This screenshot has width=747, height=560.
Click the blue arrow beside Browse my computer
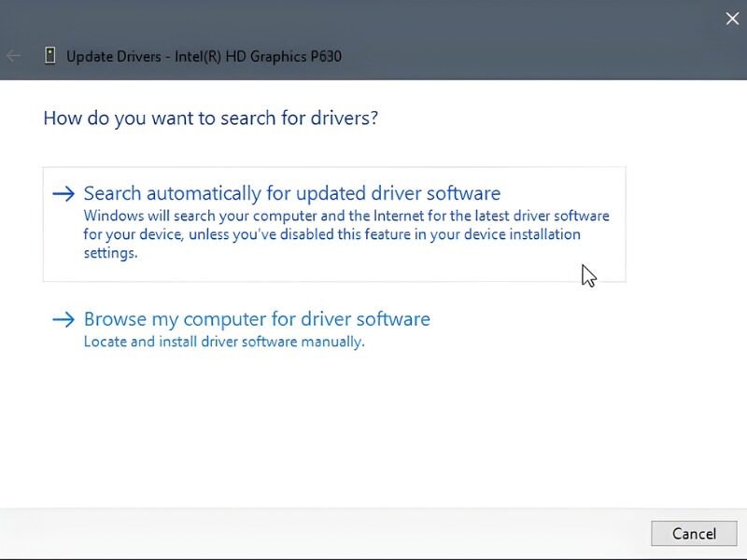(63, 320)
